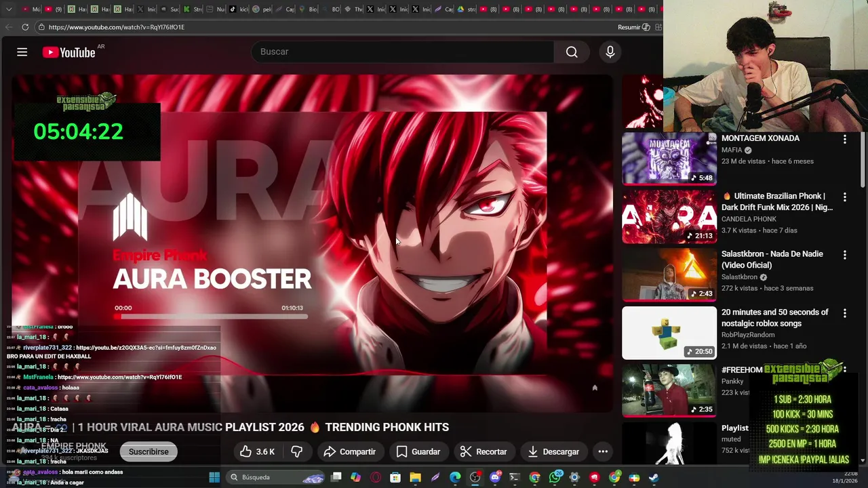Viewport: 868px width, 488px height.
Task: Dislike the video with thumbs down
Action: pos(297,451)
